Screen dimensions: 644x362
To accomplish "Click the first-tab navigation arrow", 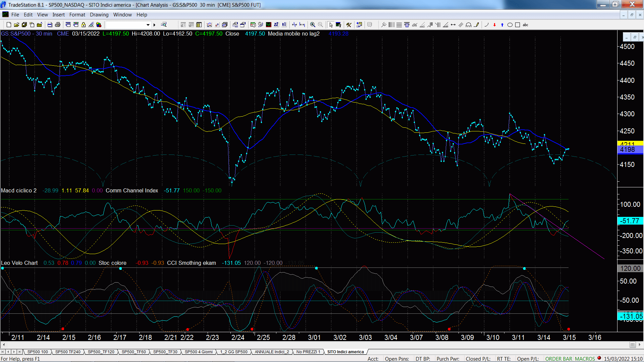I will click(x=3, y=352).
